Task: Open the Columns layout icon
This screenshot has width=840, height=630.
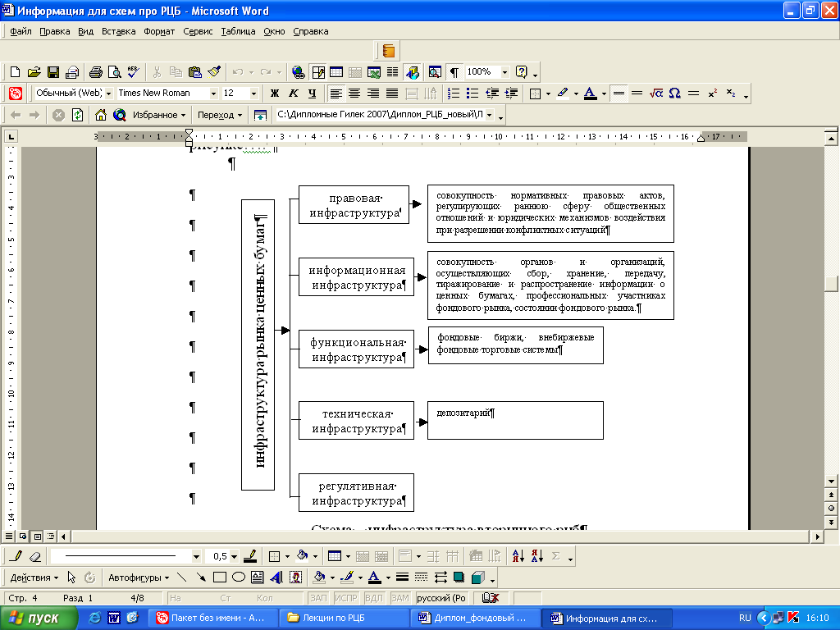Action: [393, 72]
